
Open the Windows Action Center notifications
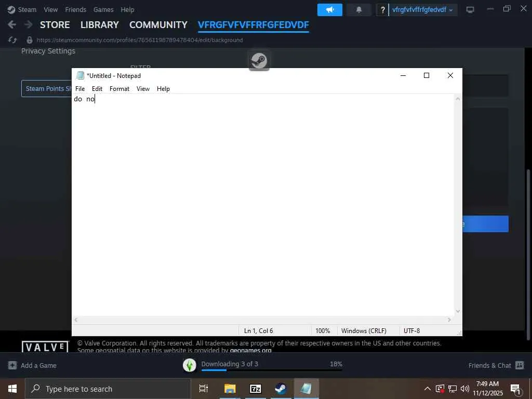(515, 389)
